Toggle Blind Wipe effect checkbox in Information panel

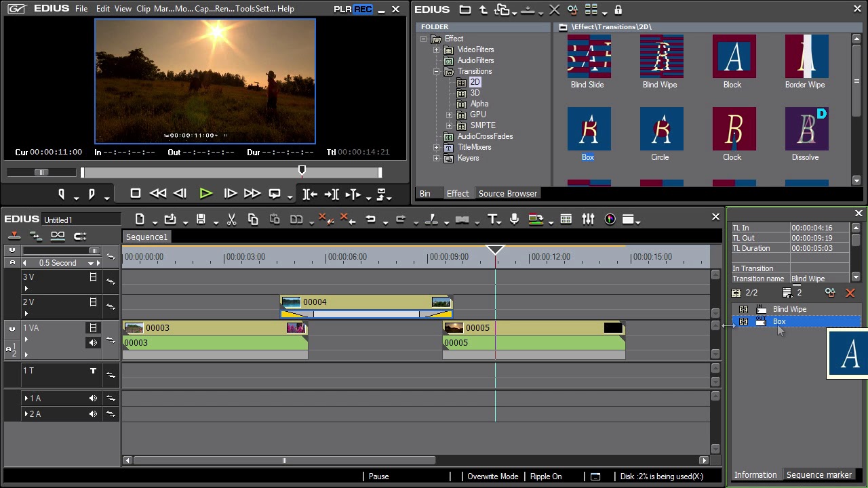(744, 309)
